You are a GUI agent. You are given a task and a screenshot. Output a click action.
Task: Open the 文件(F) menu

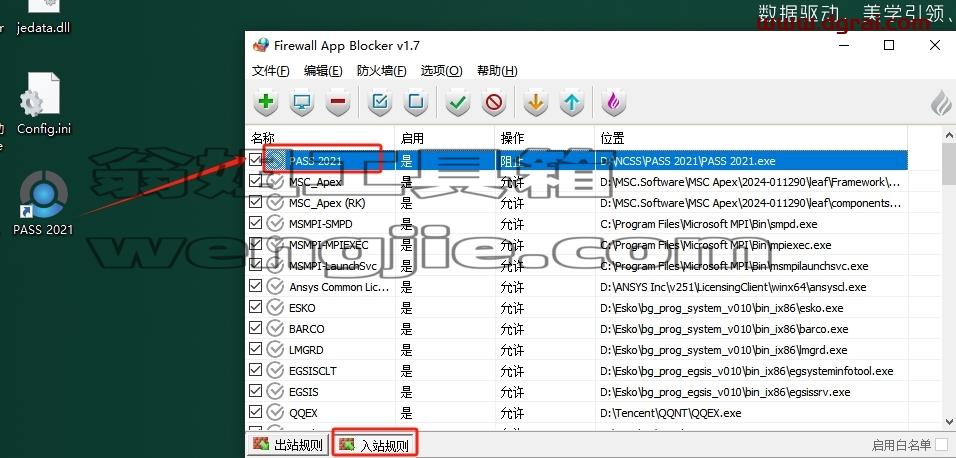coord(270,71)
